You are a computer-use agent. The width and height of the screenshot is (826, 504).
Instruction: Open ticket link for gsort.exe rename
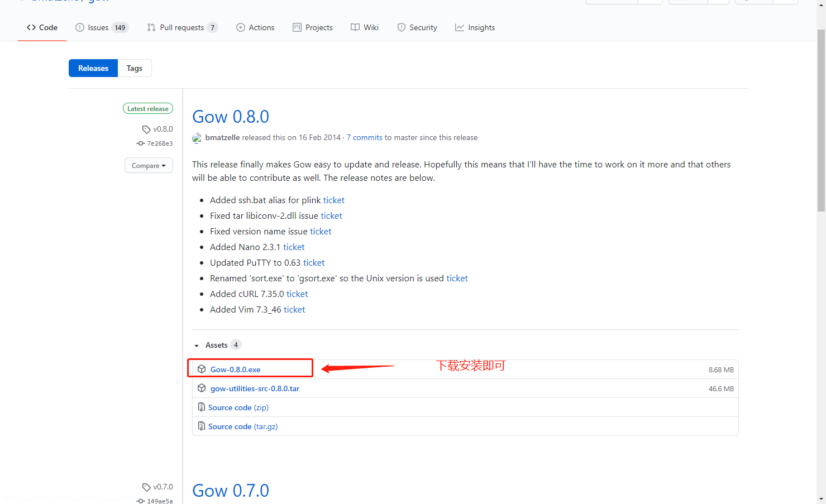pos(457,278)
